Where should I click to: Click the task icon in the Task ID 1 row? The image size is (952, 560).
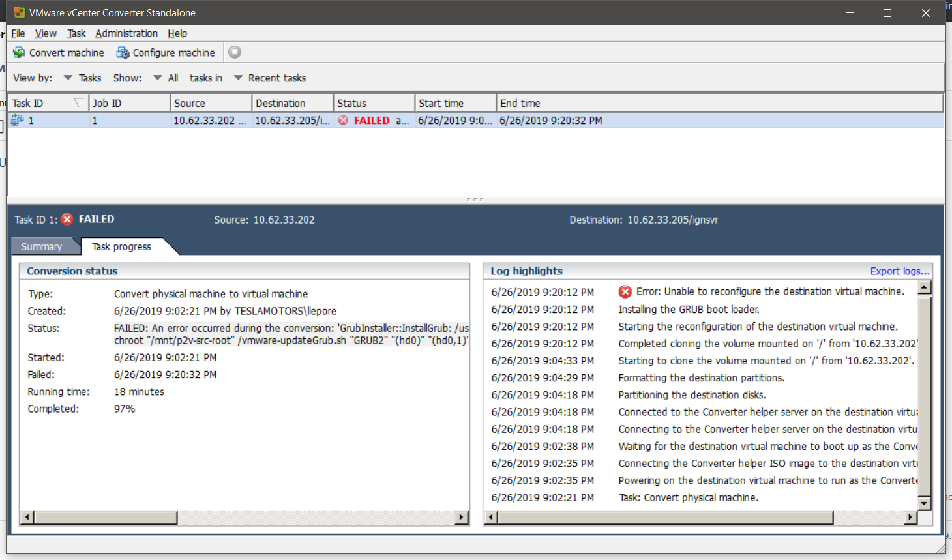[x=17, y=120]
